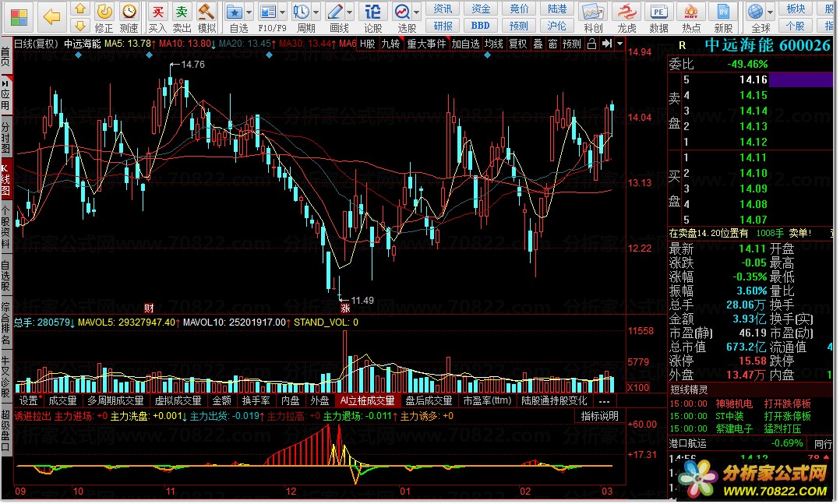Viewport: 840px width, 504px height.
Task: Open the colorful home grid icon
Action: point(19,16)
